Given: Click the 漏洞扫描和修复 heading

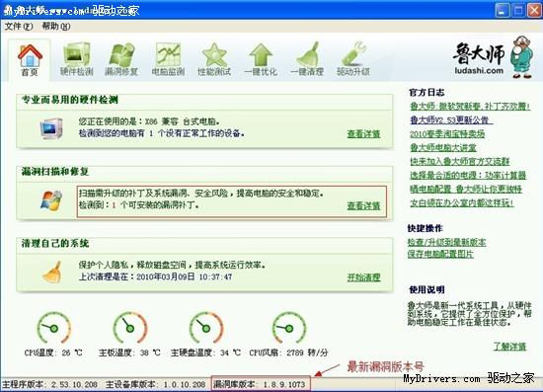Looking at the screenshot, I should pyautogui.click(x=55, y=172).
